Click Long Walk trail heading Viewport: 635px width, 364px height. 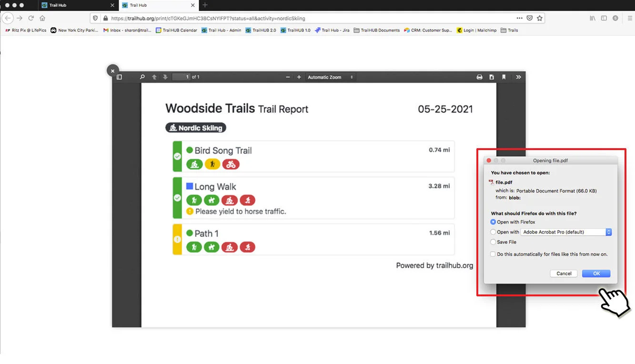pos(215,187)
